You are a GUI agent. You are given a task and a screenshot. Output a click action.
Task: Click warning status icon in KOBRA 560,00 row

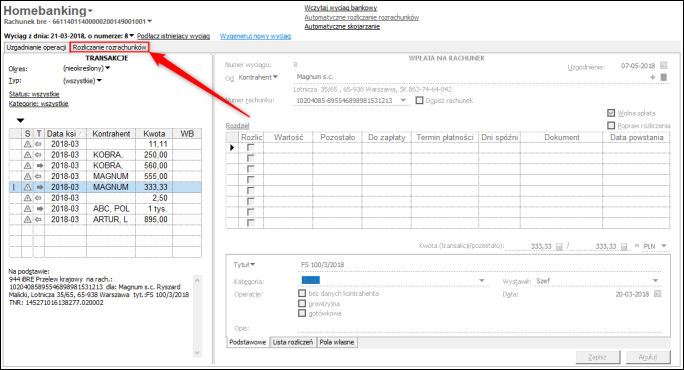pyautogui.click(x=27, y=166)
